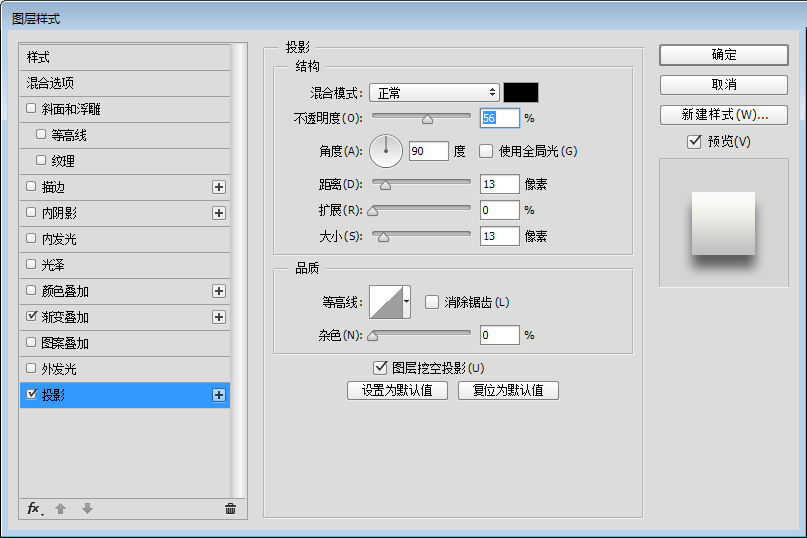Click the move effect up arrow
Screen dimensions: 807x538
pyautogui.click(x=60, y=509)
